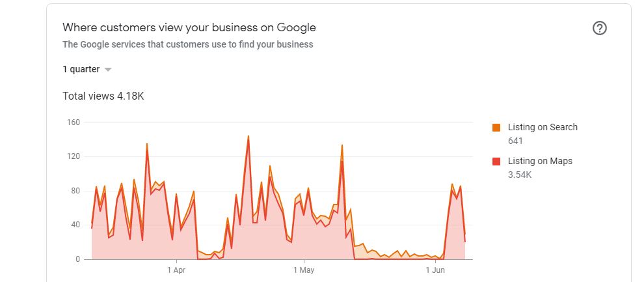Click the 80 y-axis label
Viewport: 644px width, 282px height.
(75, 191)
